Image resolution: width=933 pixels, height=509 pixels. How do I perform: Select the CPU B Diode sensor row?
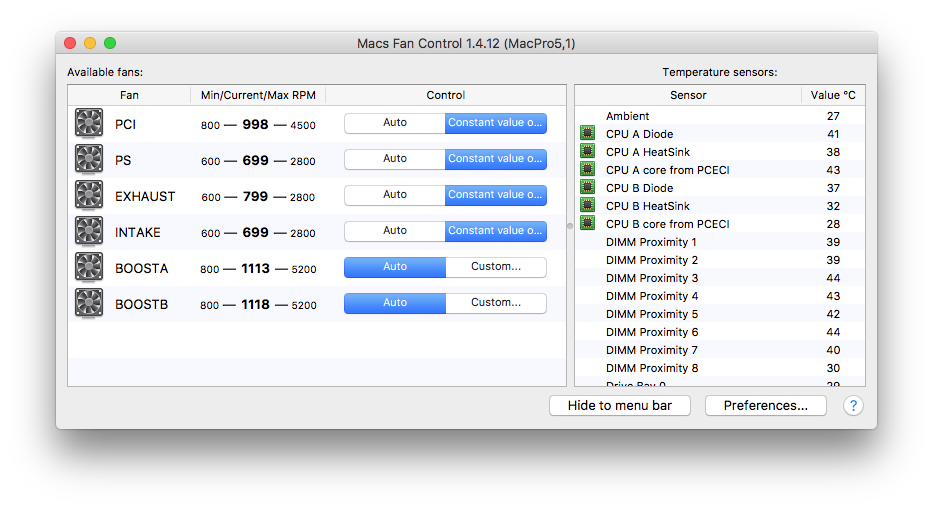(720, 188)
